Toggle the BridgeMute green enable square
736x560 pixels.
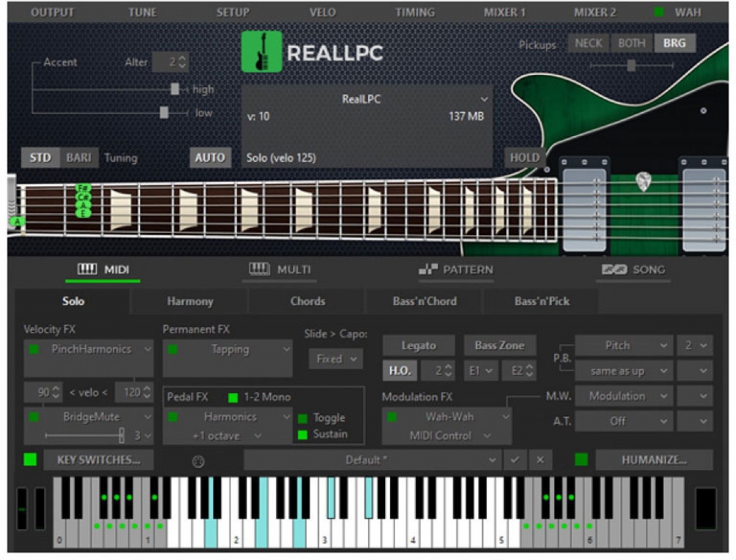tap(34, 417)
